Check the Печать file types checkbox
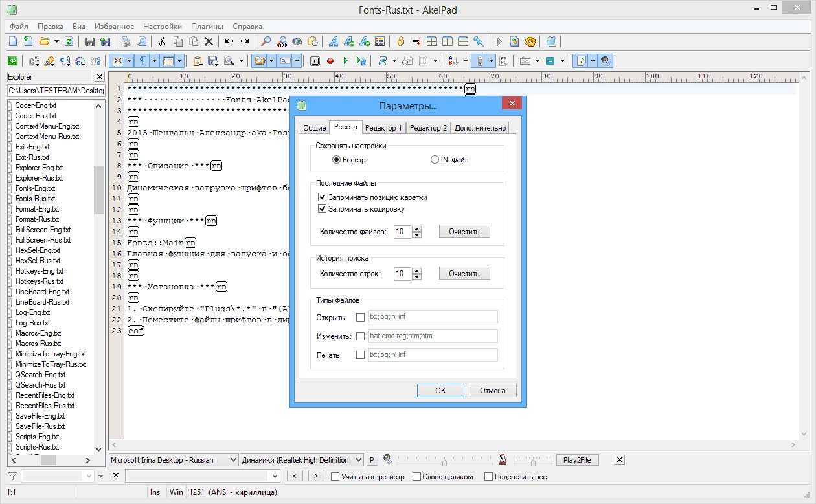 pos(361,355)
